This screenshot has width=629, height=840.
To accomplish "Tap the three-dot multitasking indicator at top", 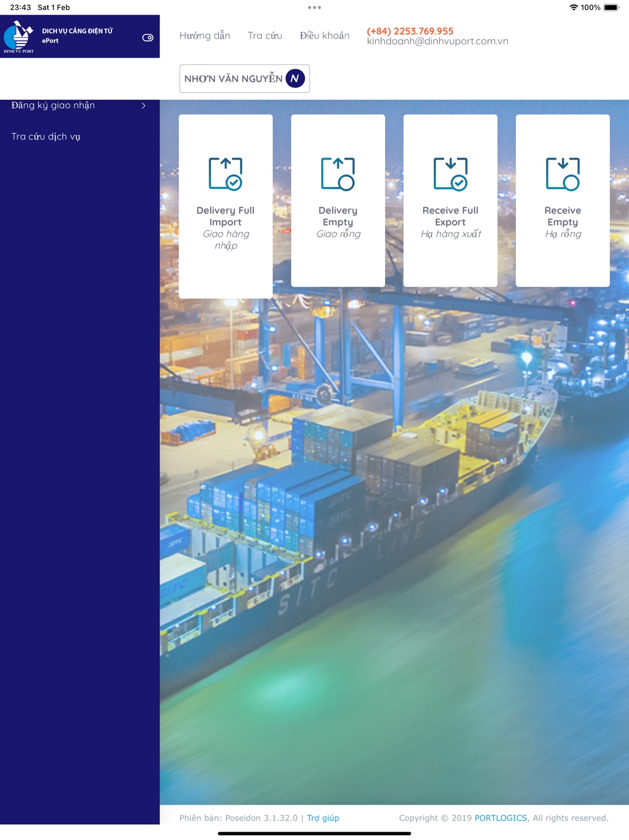I will pos(314,7).
